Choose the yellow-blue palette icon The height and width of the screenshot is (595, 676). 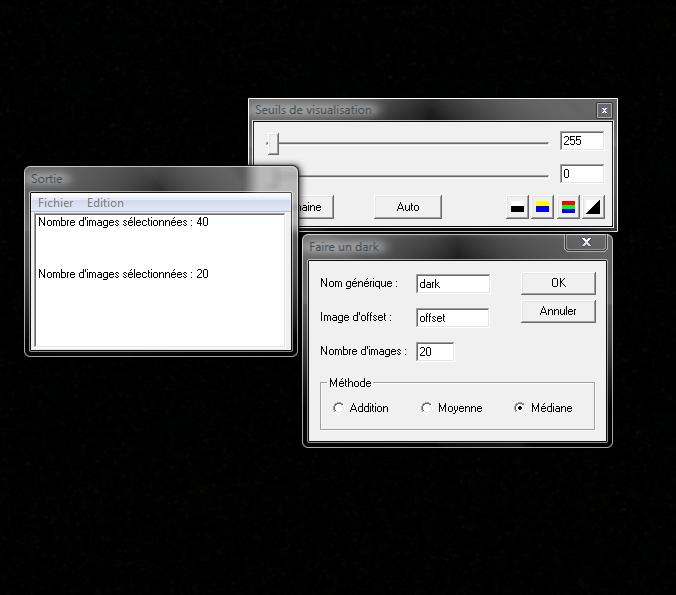coord(542,207)
